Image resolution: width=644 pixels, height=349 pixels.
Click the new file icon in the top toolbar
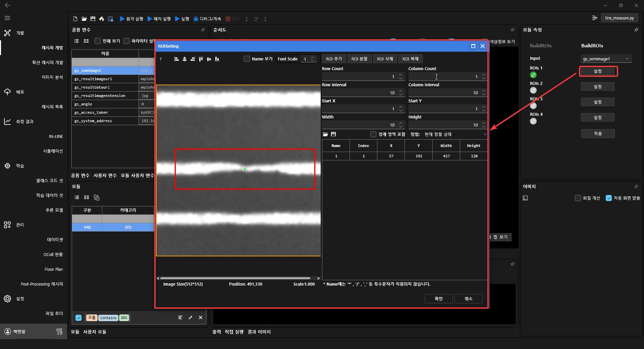(x=75, y=19)
